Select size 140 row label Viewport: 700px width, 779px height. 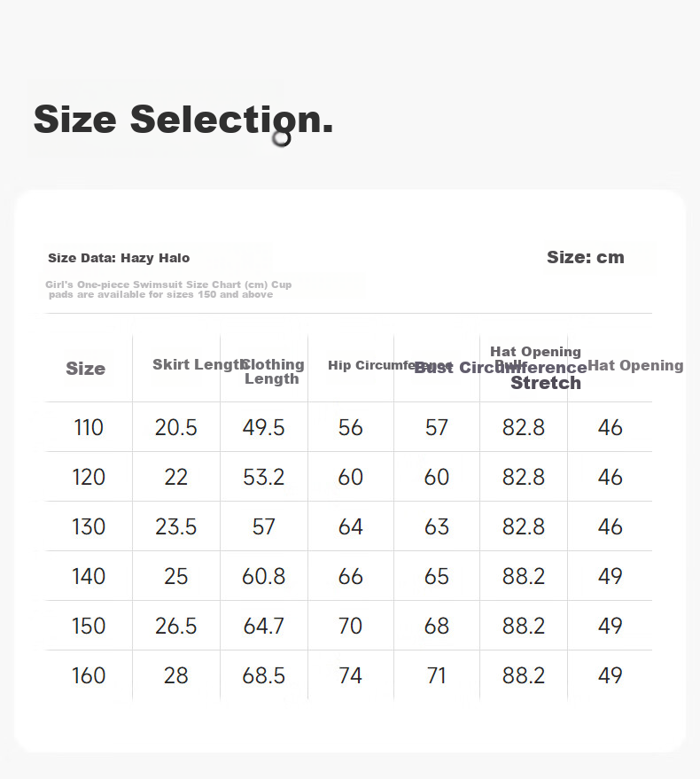89,576
